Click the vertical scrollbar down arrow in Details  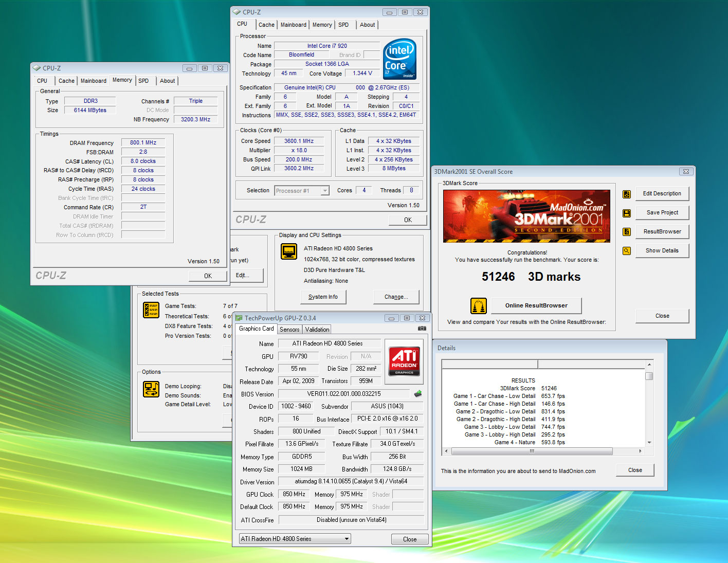[x=649, y=442]
